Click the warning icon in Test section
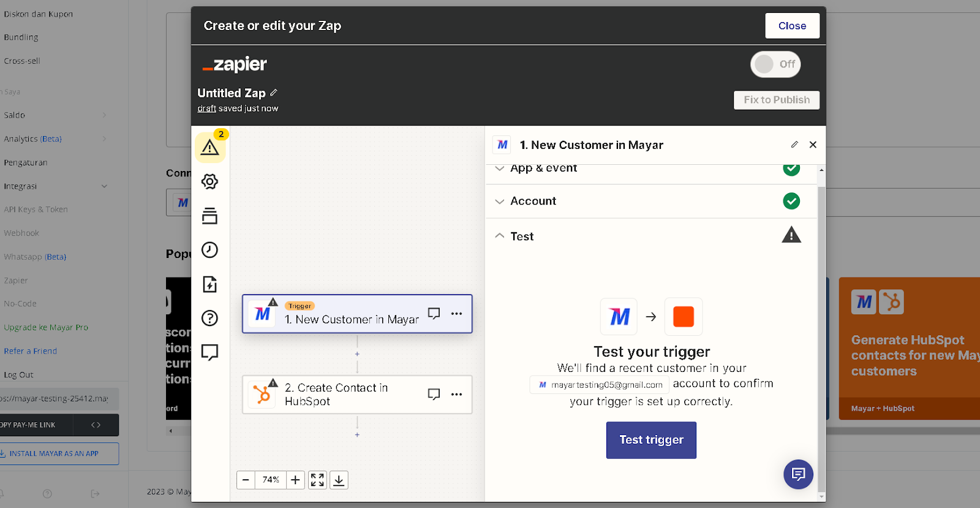This screenshot has width=980, height=508. tap(791, 235)
